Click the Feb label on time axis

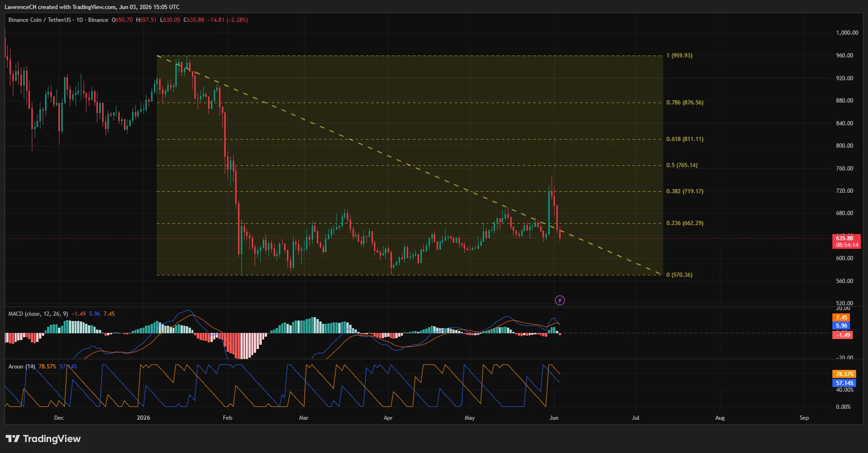pos(228,418)
